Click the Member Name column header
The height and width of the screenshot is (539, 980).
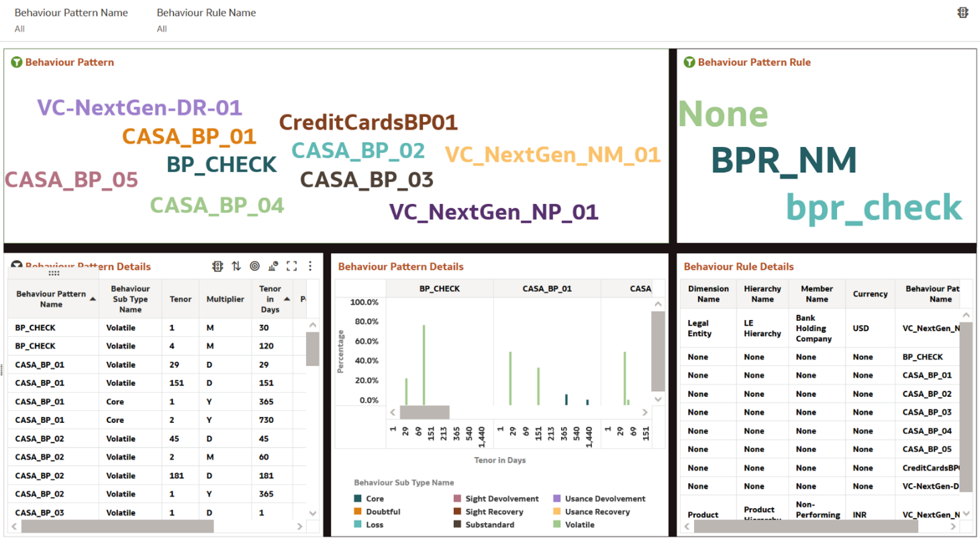tap(817, 294)
